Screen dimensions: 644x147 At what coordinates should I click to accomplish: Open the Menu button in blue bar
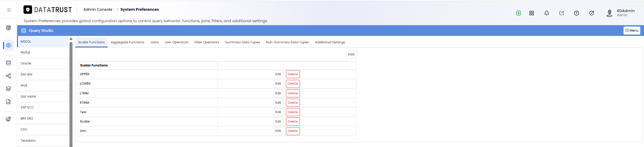tap(632, 31)
